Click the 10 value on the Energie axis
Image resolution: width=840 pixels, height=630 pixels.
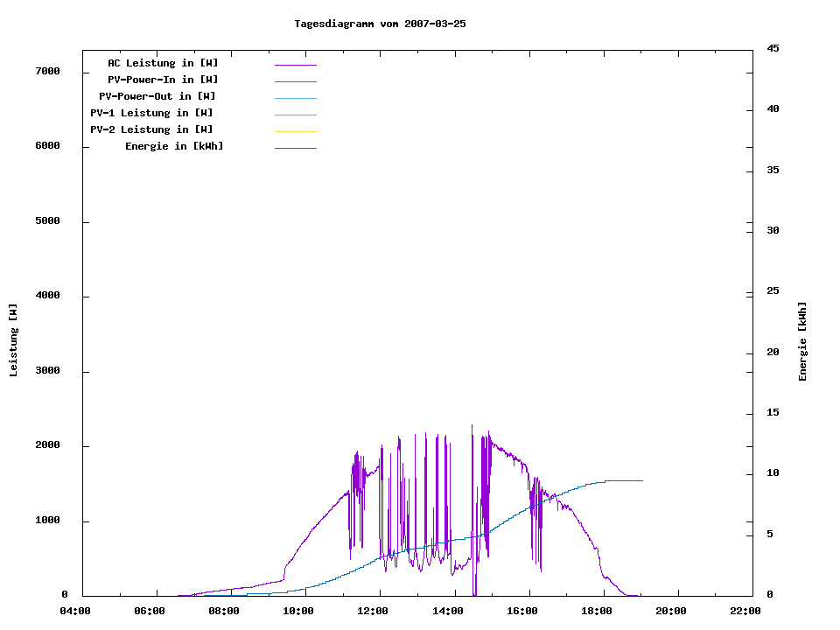[x=773, y=473]
